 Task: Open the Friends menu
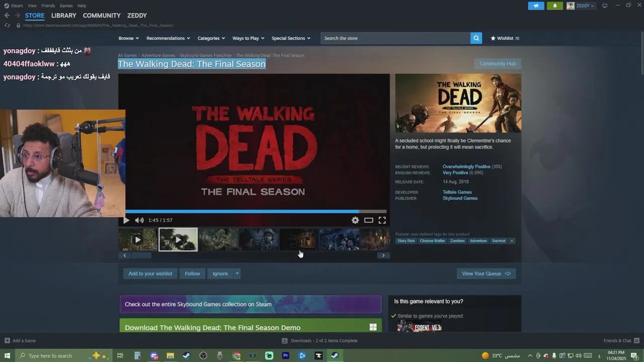[48, 6]
